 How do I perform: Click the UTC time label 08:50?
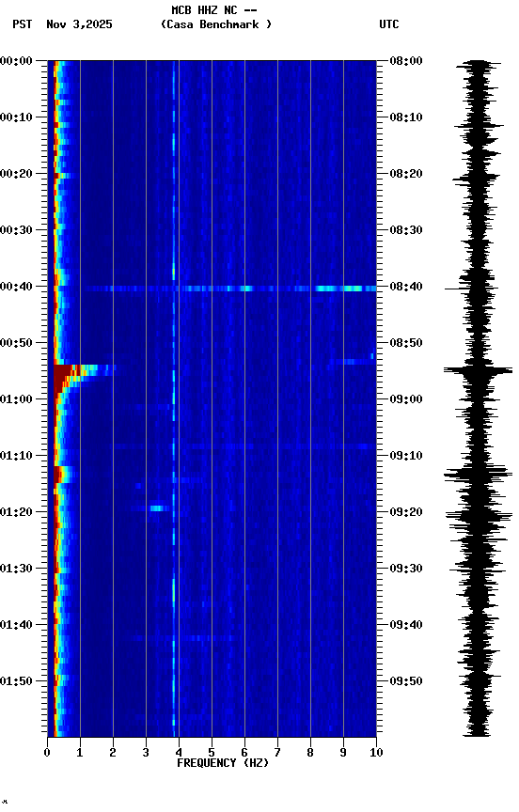point(406,343)
